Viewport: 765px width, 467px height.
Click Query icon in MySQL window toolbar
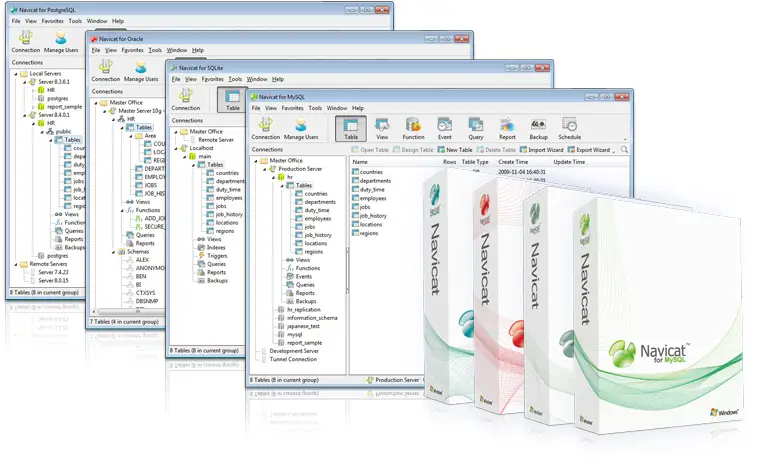pyautogui.click(x=476, y=129)
